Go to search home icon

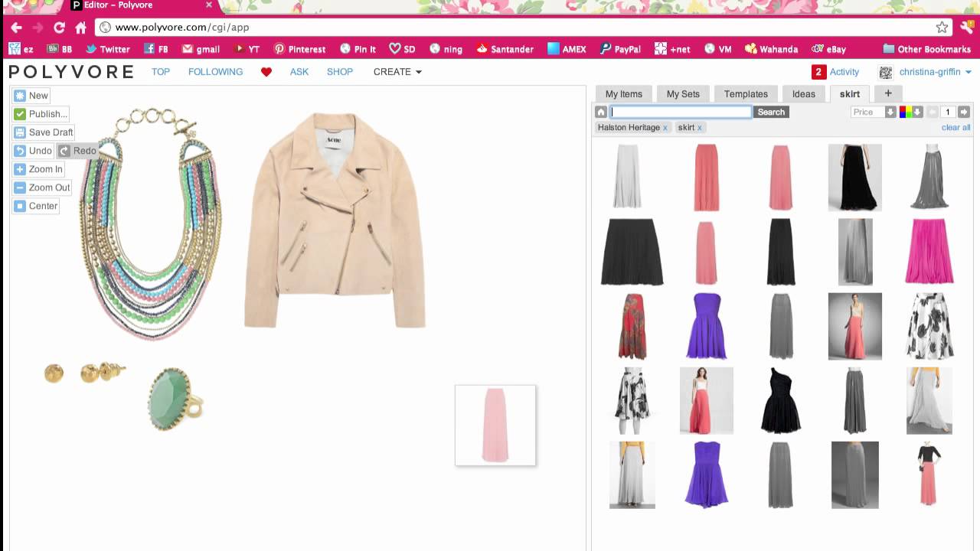601,112
